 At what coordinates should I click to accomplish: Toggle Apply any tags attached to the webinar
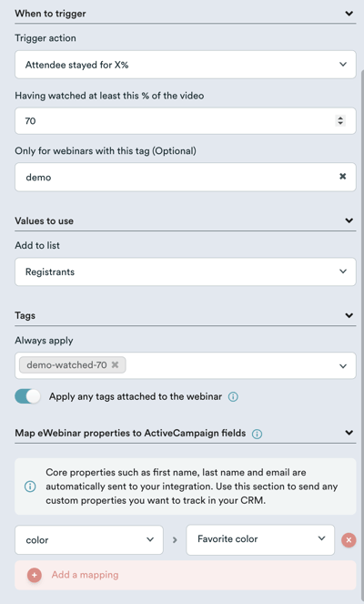(27, 396)
